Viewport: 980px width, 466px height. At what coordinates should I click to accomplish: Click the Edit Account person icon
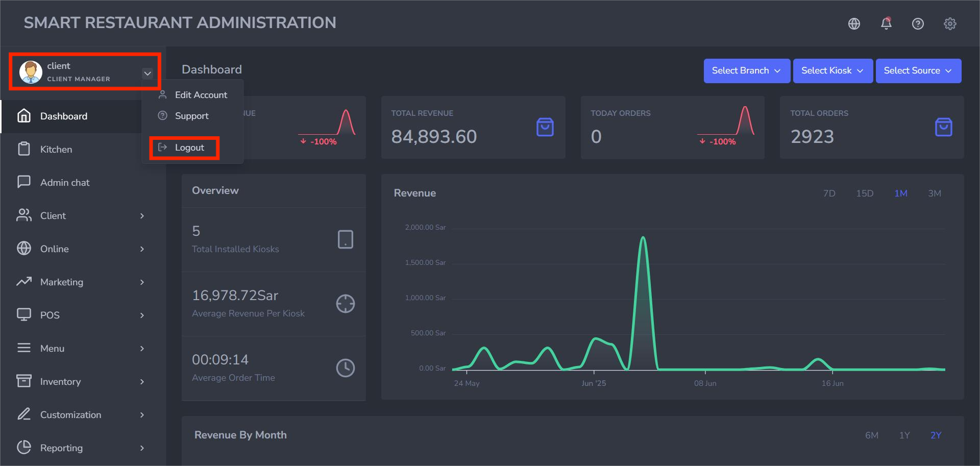pyautogui.click(x=163, y=94)
